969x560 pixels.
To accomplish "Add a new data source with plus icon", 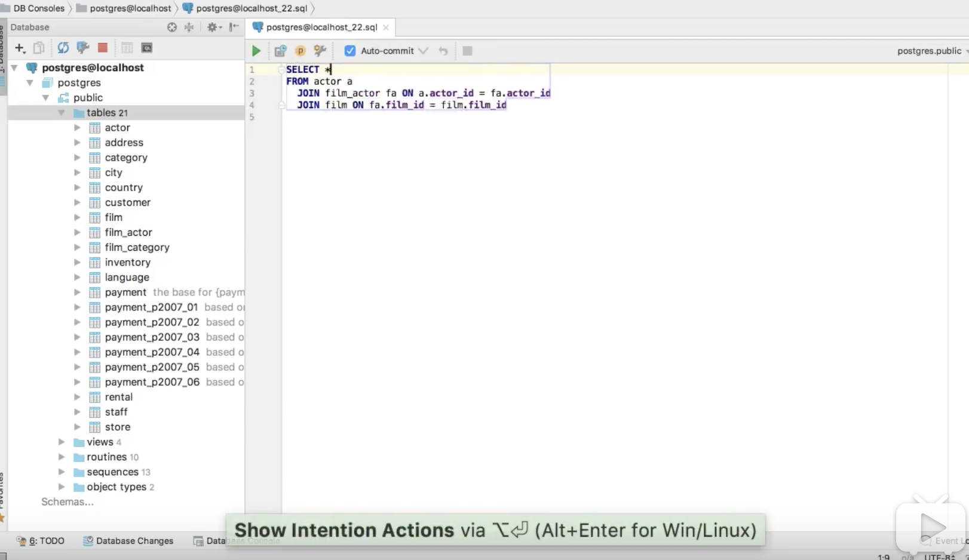I will pos(20,48).
